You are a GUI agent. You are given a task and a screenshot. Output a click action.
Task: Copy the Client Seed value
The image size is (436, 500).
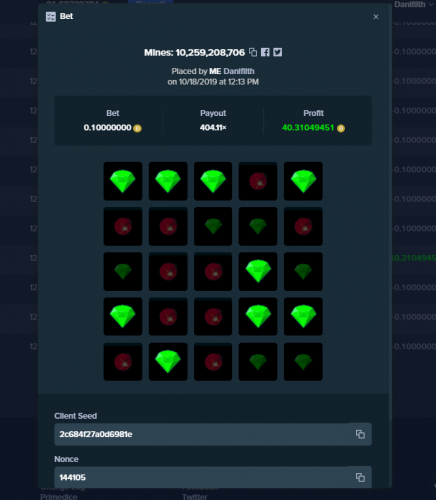click(x=360, y=434)
